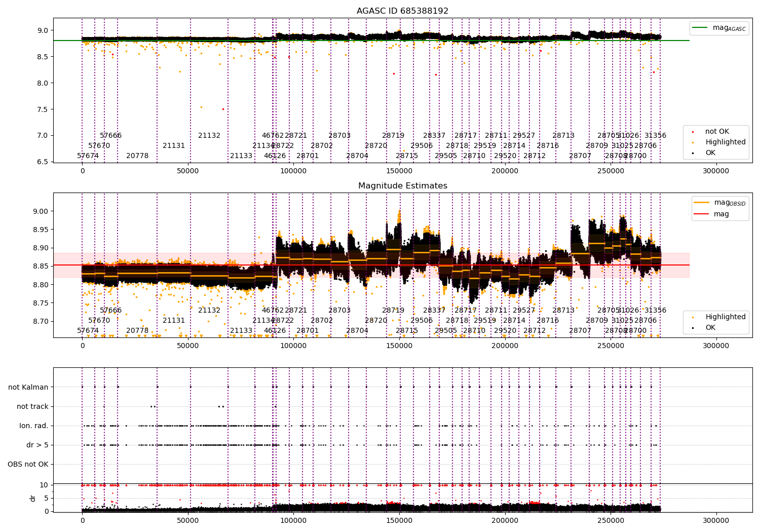Click the orange mag OBSID legend line
760x532 pixels.
(702, 203)
